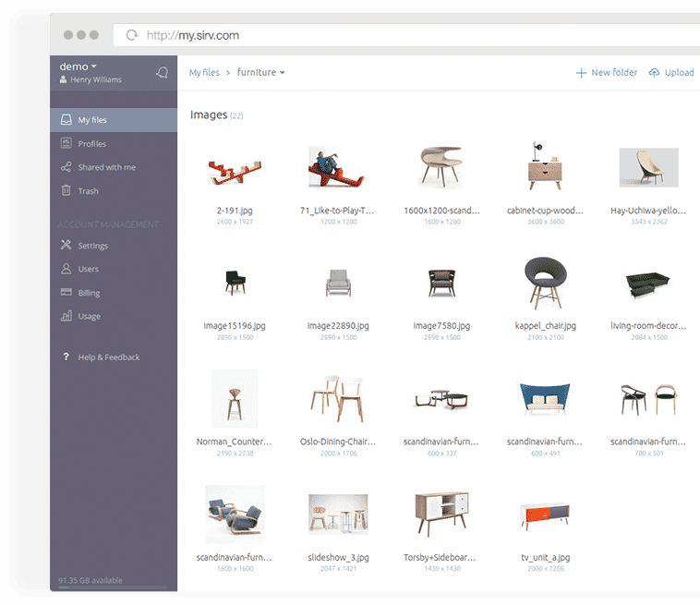Click the Profiles sidebar icon

[66, 143]
